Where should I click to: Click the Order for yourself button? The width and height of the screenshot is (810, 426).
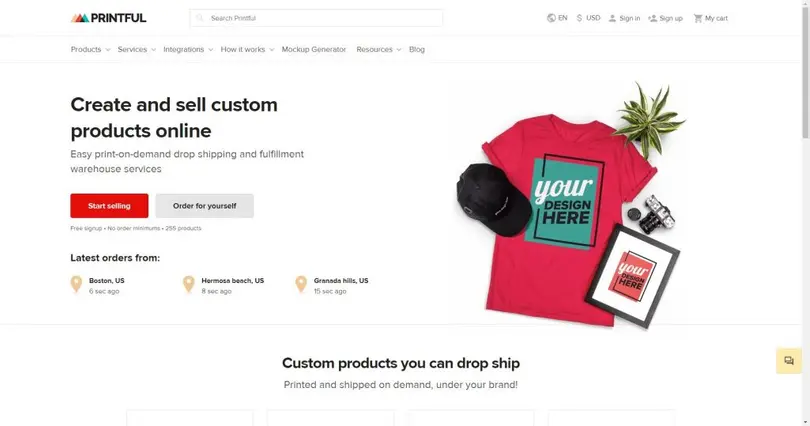tap(204, 206)
